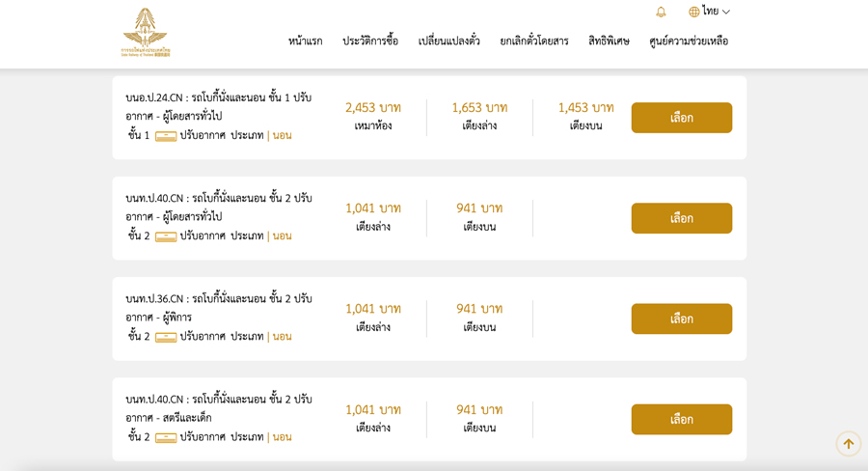
Task: Open the ศูนย์ความช่วยเหลือ help center
Action: (689, 41)
